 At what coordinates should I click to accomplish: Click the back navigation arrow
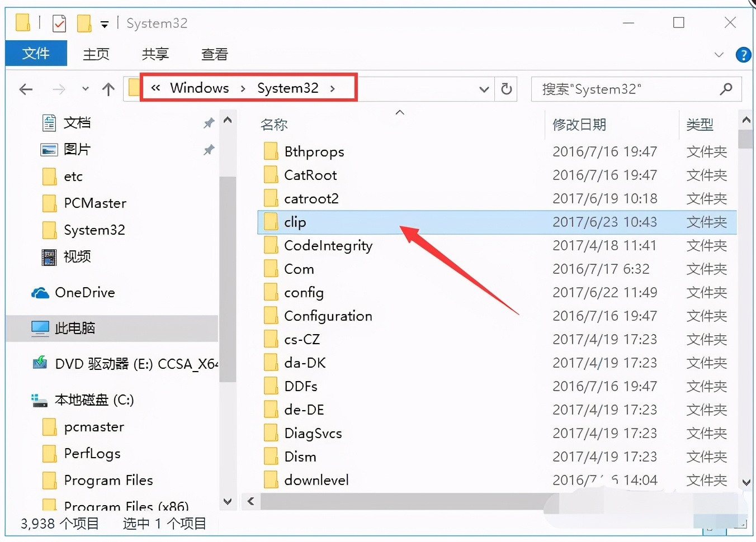pos(26,89)
